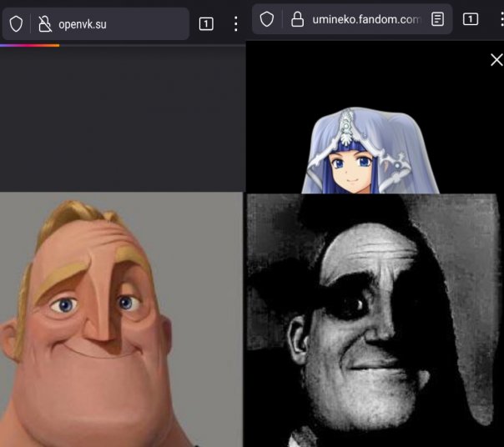Screen dimensions: 504x447
Task: Focus the openvk.su address bar
Action: [x=95, y=24]
